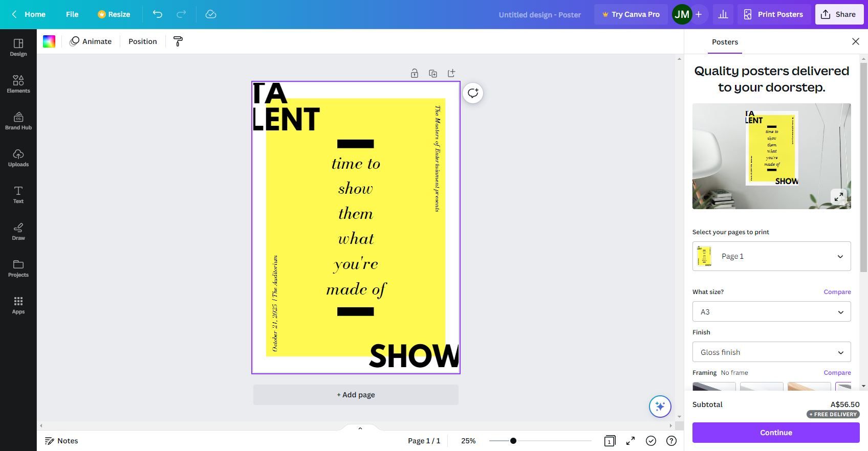Click the copy style paint roller icon
Image resolution: width=868 pixels, height=451 pixels.
click(x=178, y=41)
